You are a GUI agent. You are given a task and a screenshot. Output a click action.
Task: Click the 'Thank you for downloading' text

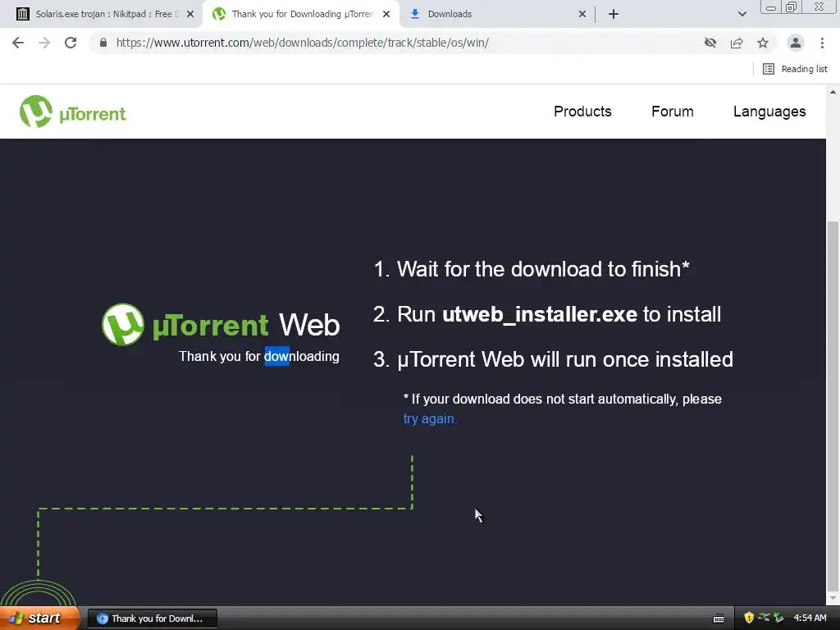[258, 356]
